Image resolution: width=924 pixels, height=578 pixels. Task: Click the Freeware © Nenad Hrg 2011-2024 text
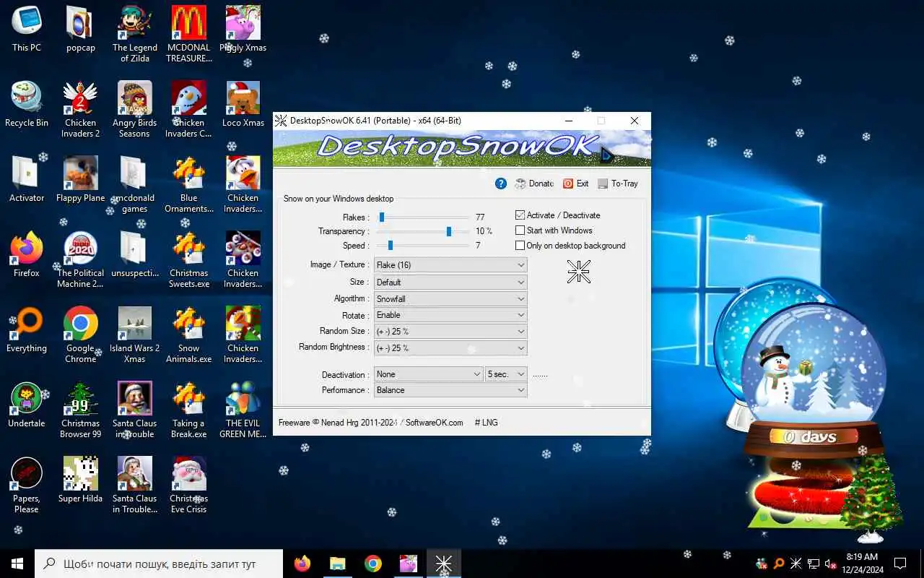(x=338, y=423)
